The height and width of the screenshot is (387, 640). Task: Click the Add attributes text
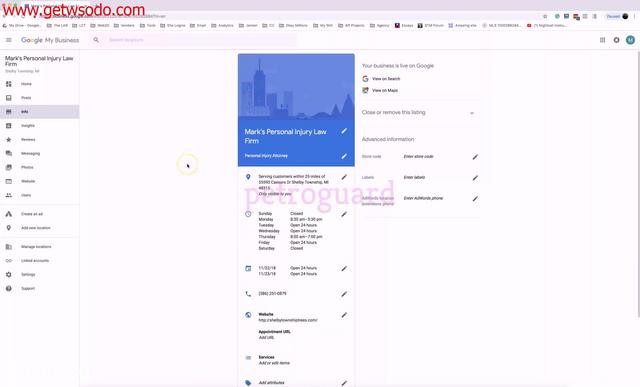[271, 383]
